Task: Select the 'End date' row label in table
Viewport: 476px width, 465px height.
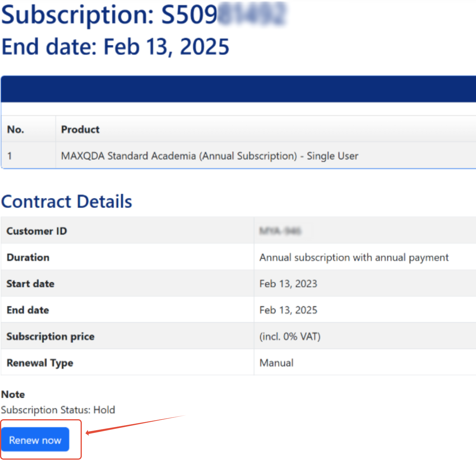Action: (28, 310)
